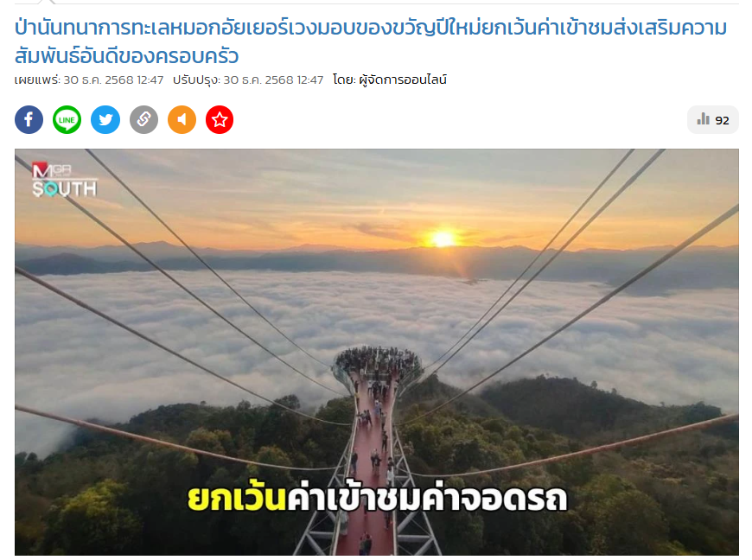Click the เผยแพร่ publication date text

pos(89,80)
